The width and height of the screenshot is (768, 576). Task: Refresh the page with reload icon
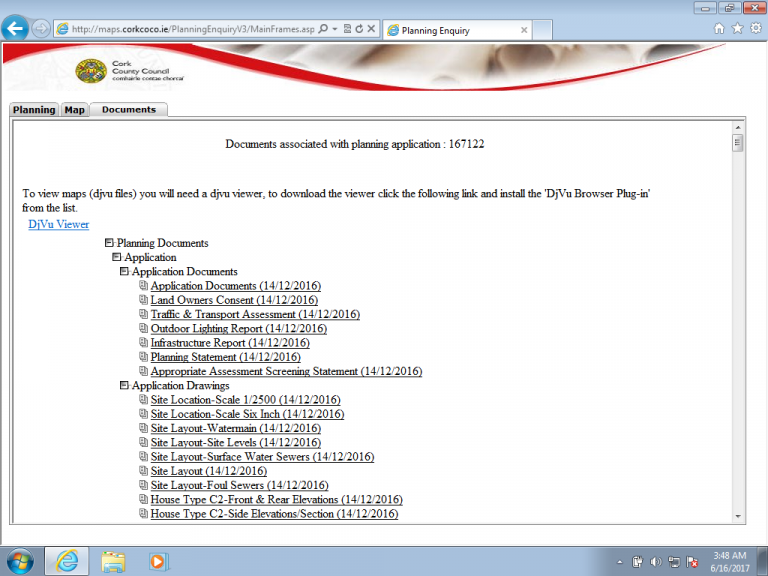(x=359, y=29)
